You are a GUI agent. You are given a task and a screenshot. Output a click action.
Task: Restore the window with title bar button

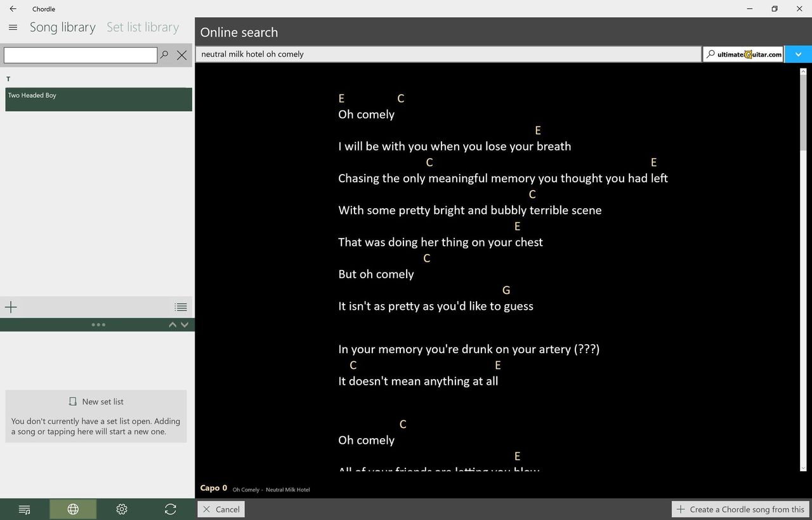coord(775,9)
